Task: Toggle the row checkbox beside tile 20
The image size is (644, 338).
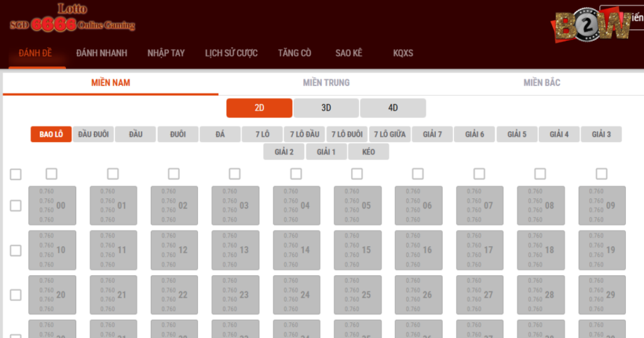Action: click(x=16, y=295)
